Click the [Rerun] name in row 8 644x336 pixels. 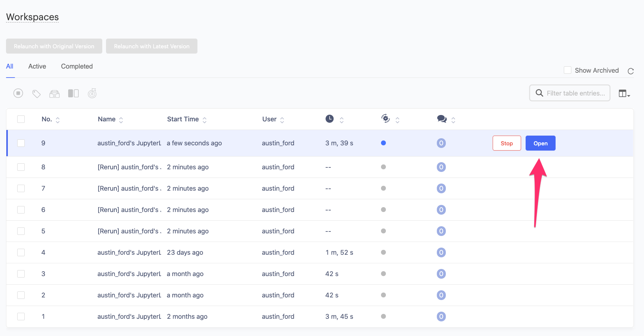coord(130,167)
